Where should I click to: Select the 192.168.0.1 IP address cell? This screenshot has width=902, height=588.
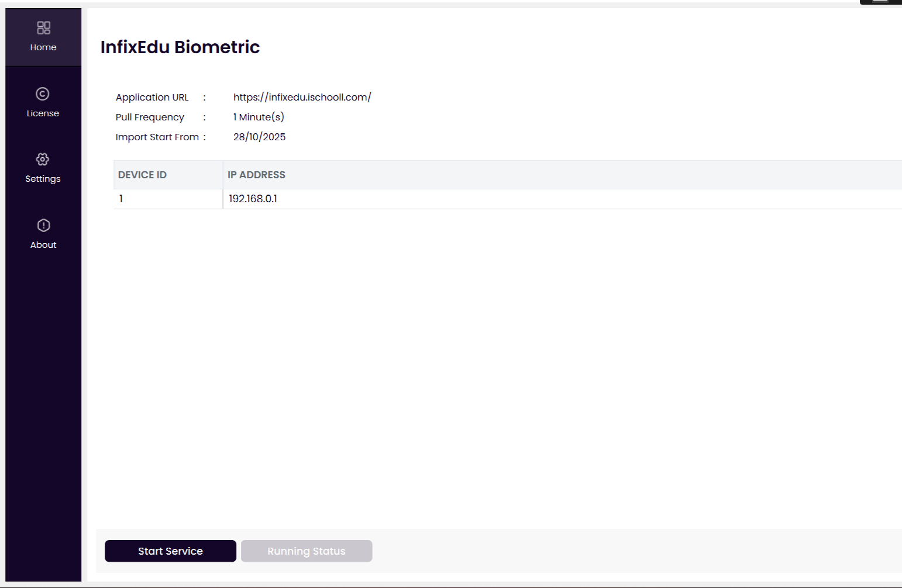coord(253,199)
